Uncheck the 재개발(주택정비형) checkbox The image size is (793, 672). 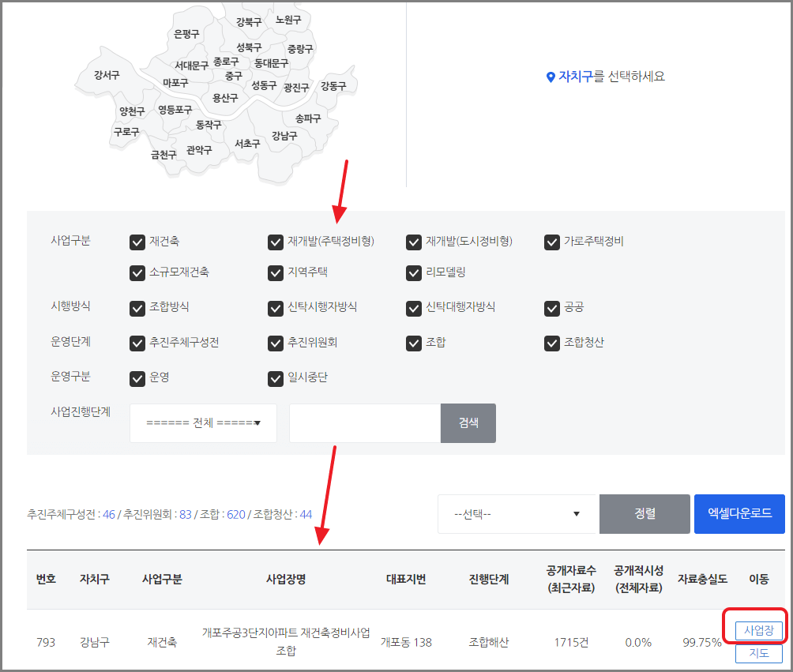tap(275, 242)
